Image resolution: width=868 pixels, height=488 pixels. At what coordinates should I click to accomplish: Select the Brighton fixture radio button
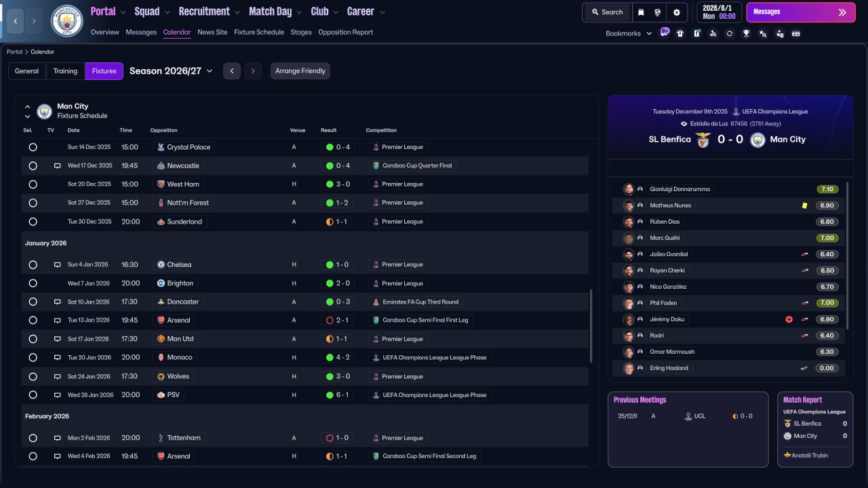tap(33, 283)
